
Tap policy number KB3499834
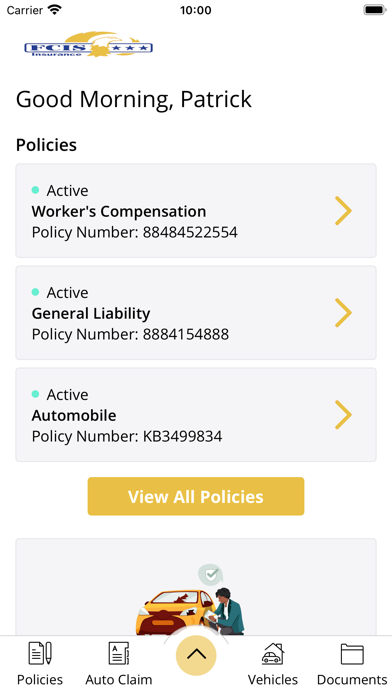click(x=182, y=436)
